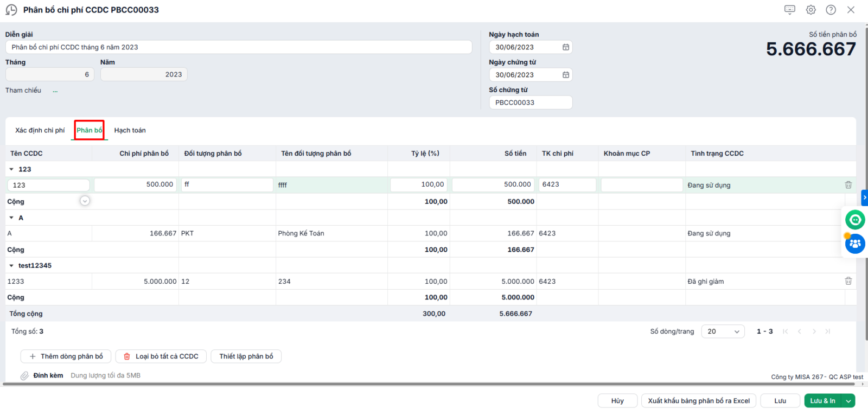Click Xuất khẩu bảng phân bổ ra Excel
868x409 pixels.
pos(699,401)
